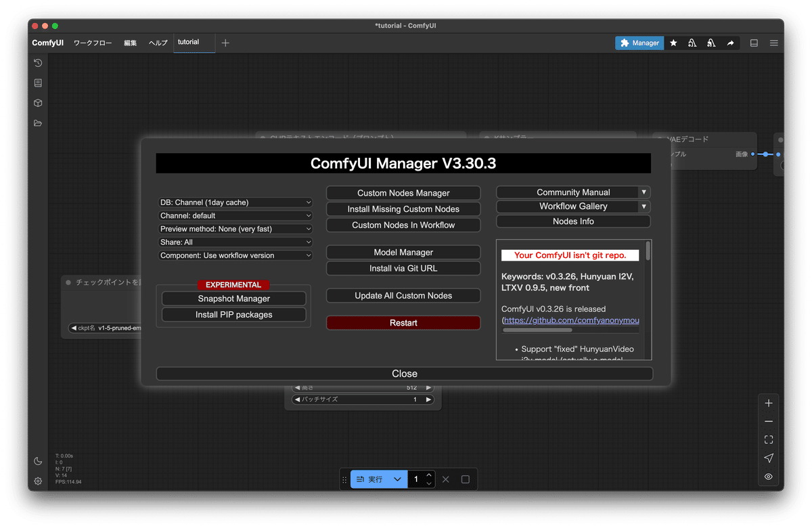
Task: Add a new workflow tab with plus icon
Action: 225,43
